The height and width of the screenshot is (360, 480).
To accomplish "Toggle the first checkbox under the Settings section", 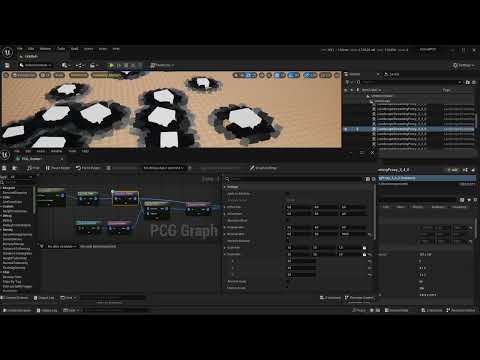I will (288, 193).
